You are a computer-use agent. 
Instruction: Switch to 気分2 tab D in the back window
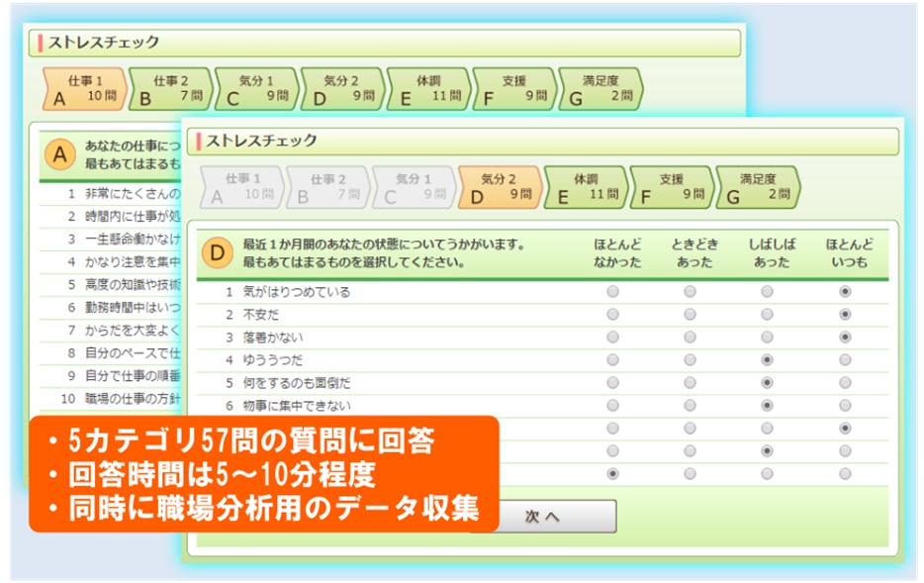click(343, 89)
